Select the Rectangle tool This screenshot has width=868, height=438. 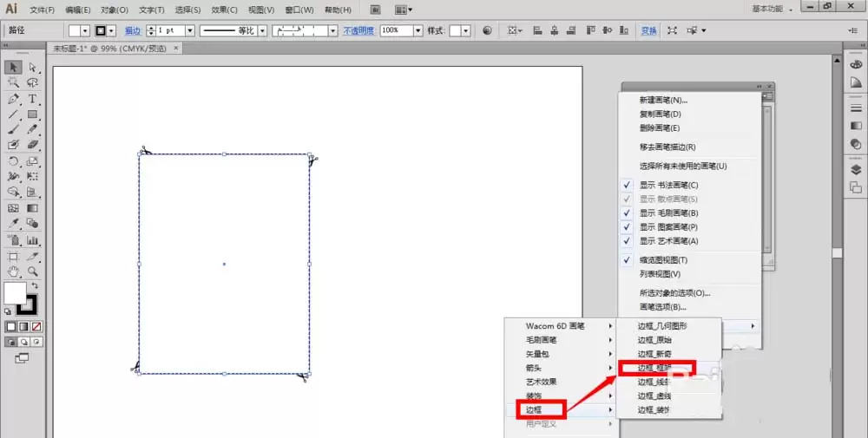[x=33, y=114]
